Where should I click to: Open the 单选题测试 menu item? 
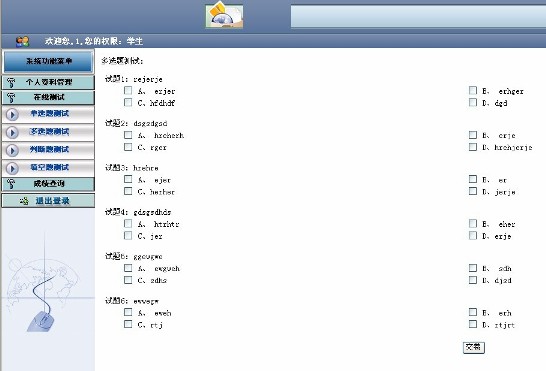coord(48,114)
